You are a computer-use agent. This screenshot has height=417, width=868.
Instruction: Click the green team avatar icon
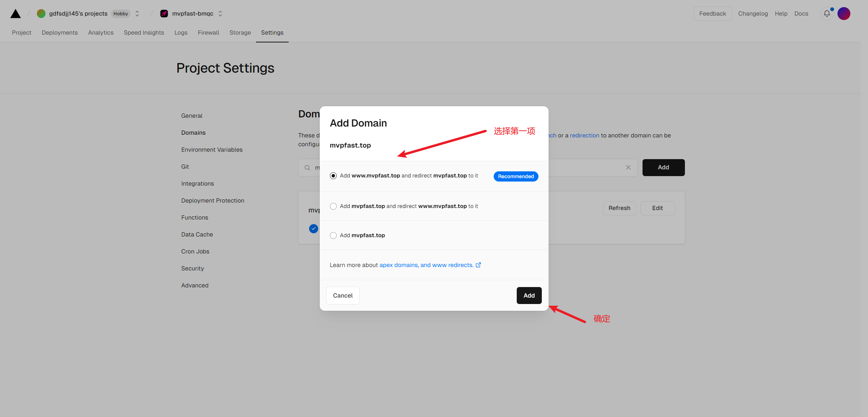pyautogui.click(x=41, y=14)
